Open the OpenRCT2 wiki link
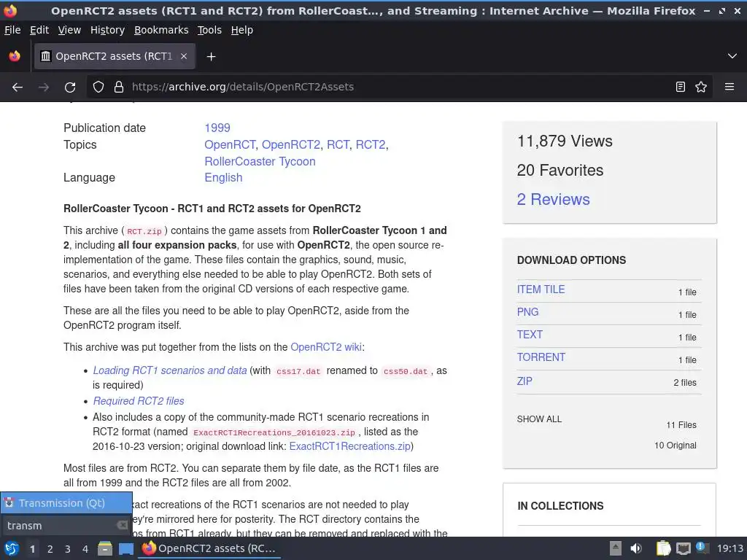The width and height of the screenshot is (747, 560). (326, 347)
